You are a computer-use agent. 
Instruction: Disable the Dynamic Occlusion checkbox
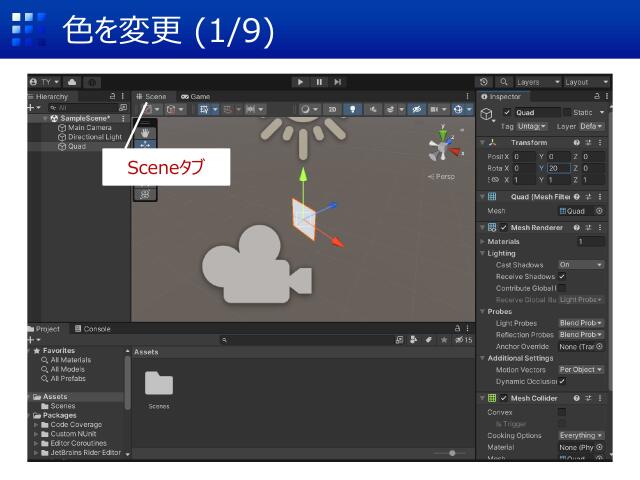tap(562, 381)
